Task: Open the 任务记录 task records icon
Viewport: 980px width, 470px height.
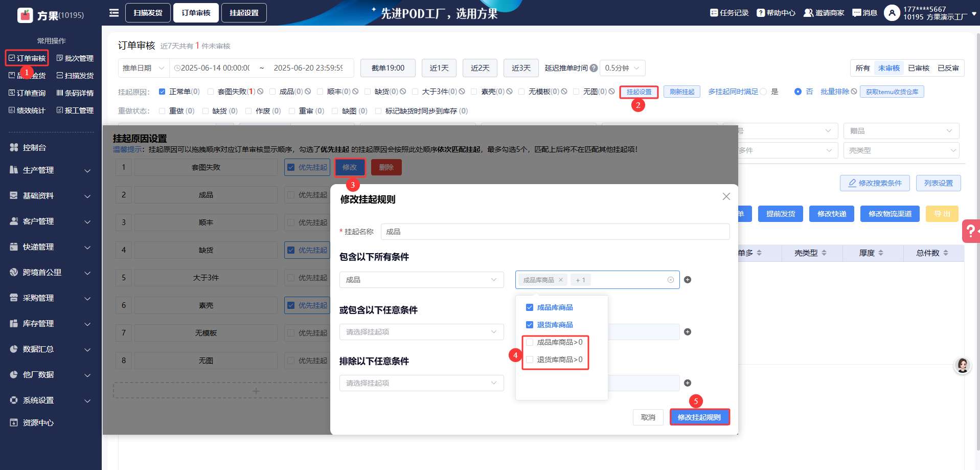Action: [714, 13]
